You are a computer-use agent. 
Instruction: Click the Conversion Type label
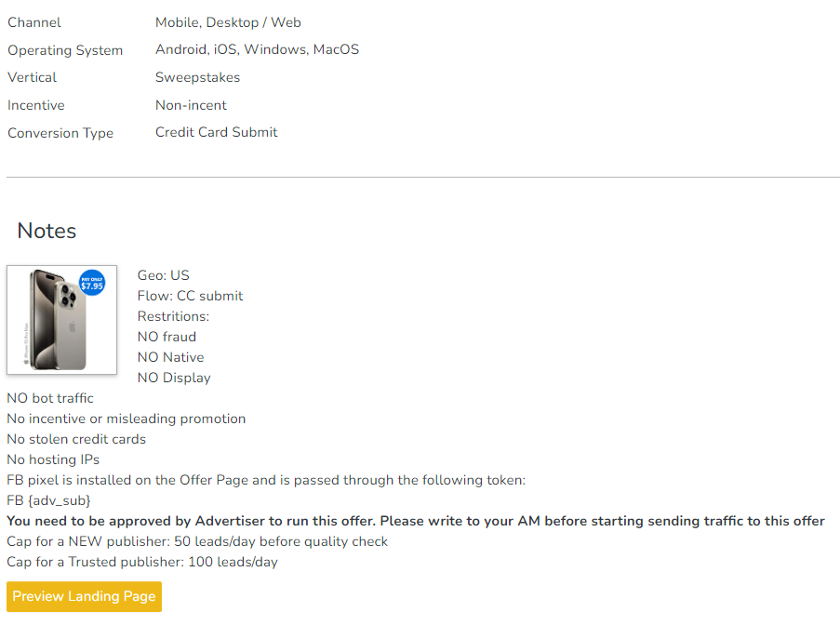click(60, 133)
